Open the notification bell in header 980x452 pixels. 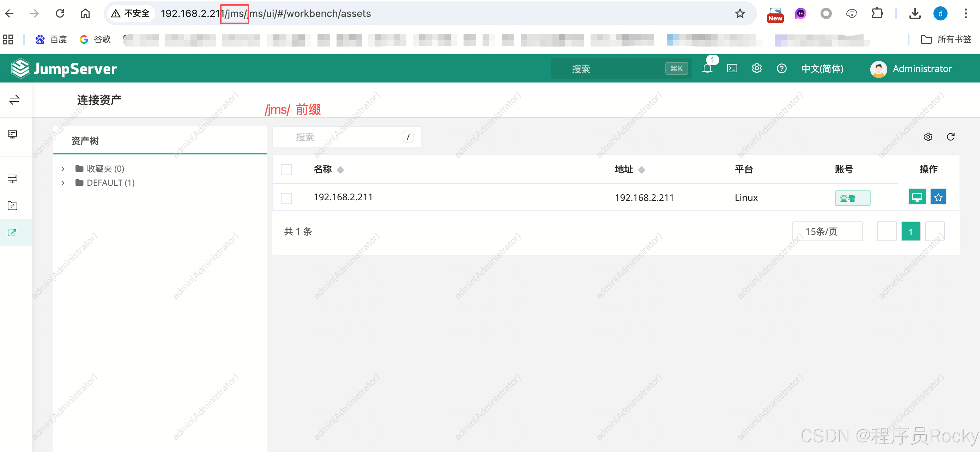(707, 68)
